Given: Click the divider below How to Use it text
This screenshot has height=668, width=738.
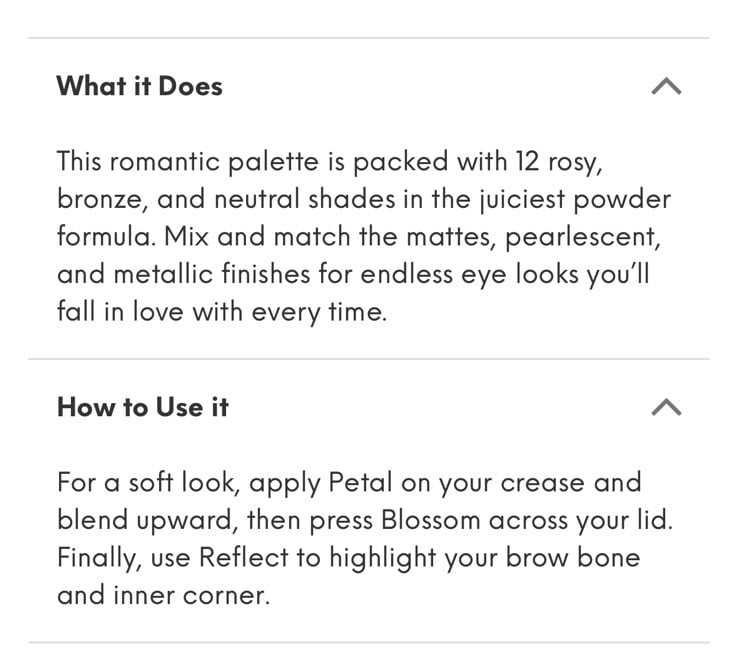Looking at the screenshot, I should (369, 642).
